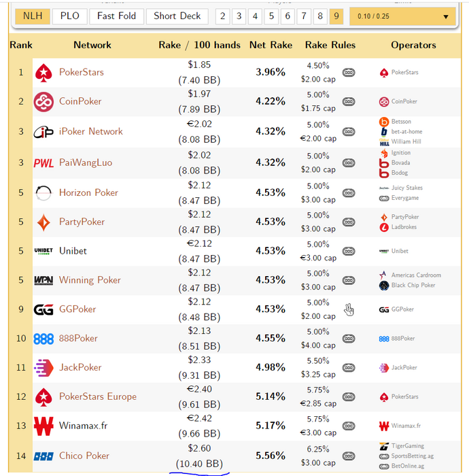Click the GGPoker GG logo in Network column

tap(43, 309)
